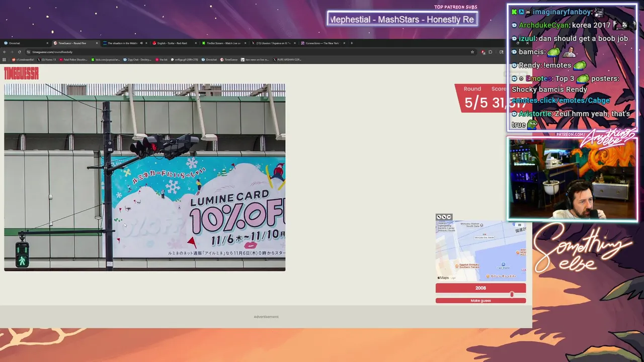
Task: Click the first map size control icon
Action: click(x=439, y=217)
